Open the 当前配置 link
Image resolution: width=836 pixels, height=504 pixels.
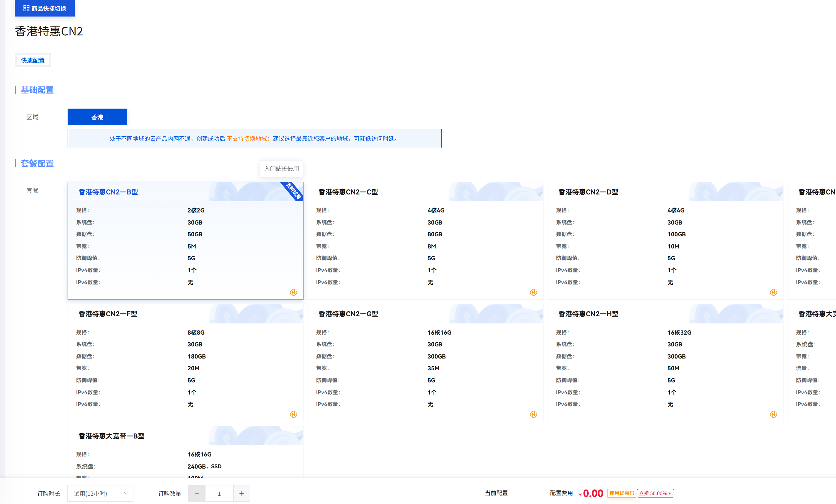[496, 493]
